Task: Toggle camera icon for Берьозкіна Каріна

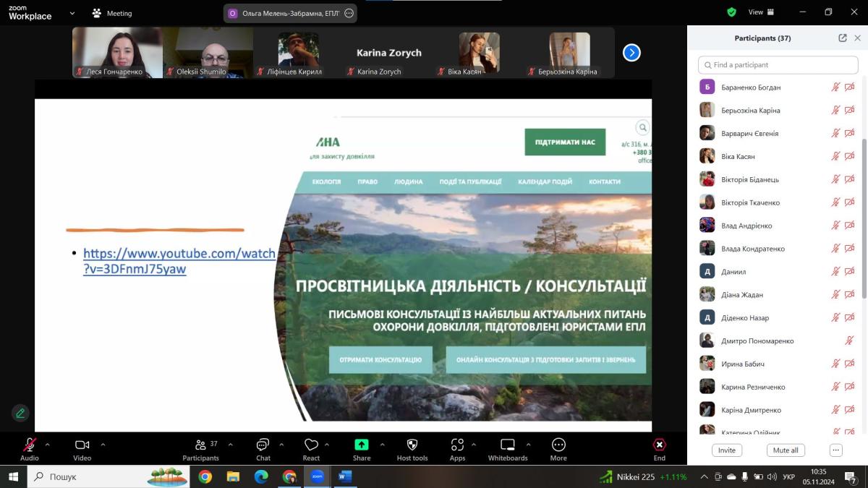Action: [x=850, y=111]
